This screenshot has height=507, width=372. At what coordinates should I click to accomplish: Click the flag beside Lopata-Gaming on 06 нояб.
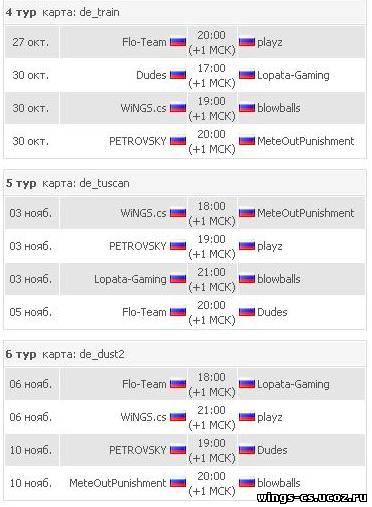pos(247,384)
